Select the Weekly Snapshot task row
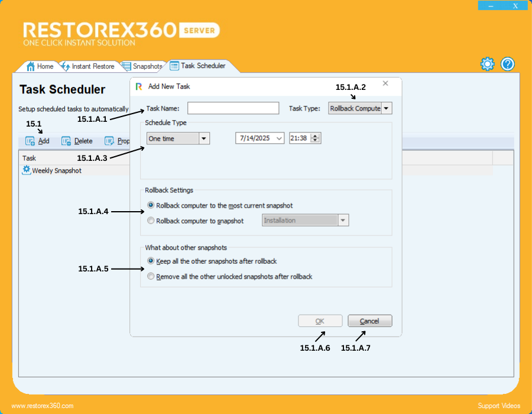 (x=257, y=170)
